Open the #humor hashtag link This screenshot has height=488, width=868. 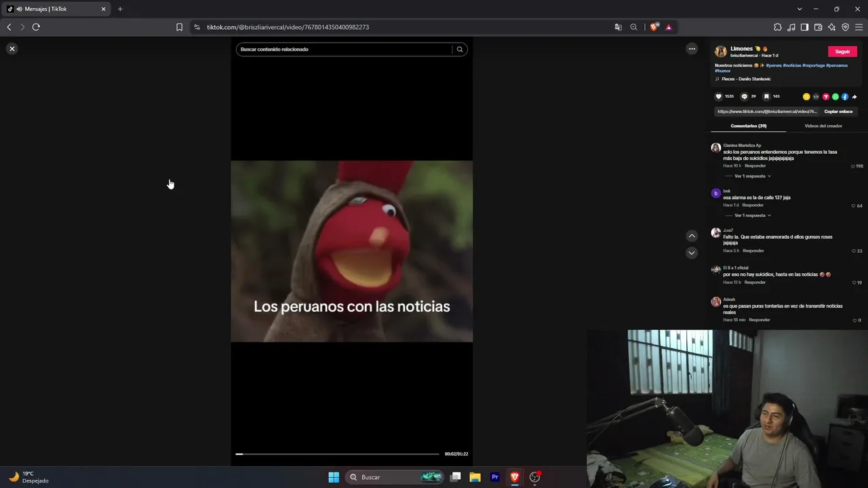[723, 70]
